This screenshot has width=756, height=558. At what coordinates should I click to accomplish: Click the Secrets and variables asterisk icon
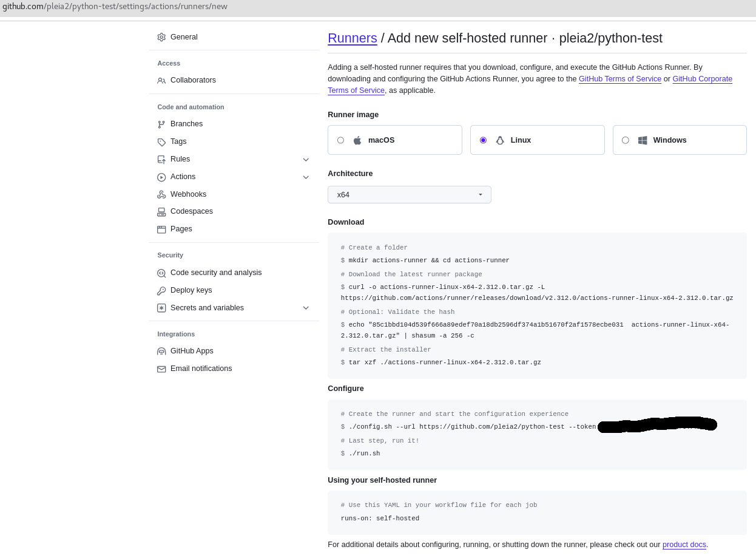pos(161,308)
